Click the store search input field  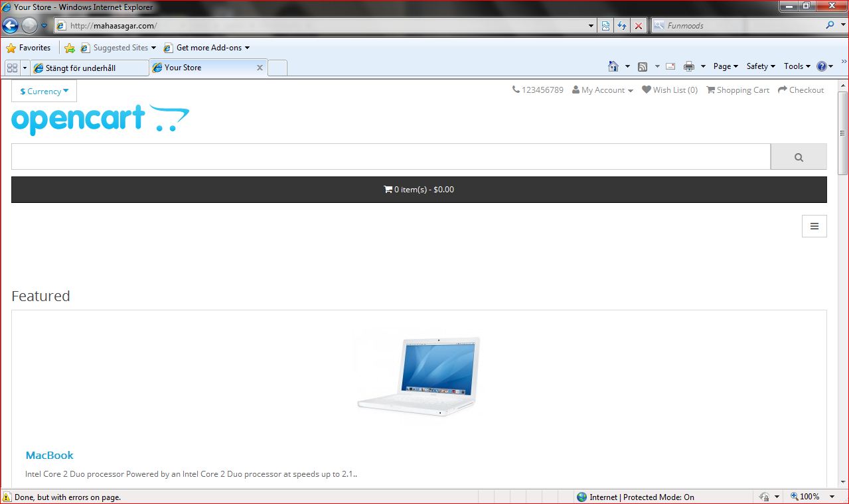point(391,157)
